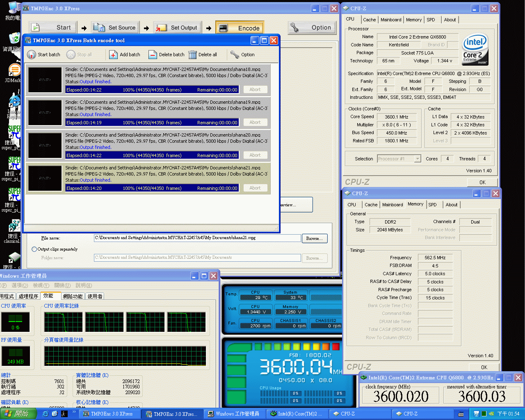Select the shana20.mpg batch thumbnail
Image resolution: width=525 pixels, height=420 pixels.
tap(45, 145)
